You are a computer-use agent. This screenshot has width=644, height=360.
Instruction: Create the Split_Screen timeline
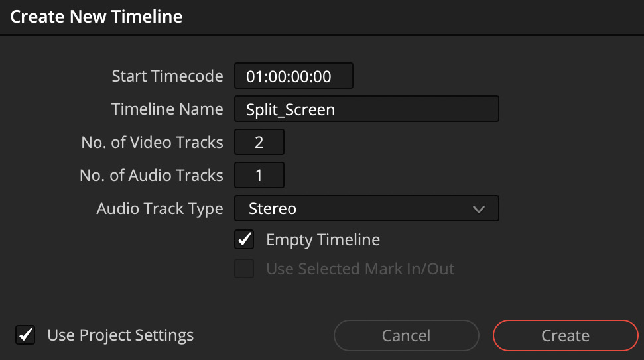[566, 335]
